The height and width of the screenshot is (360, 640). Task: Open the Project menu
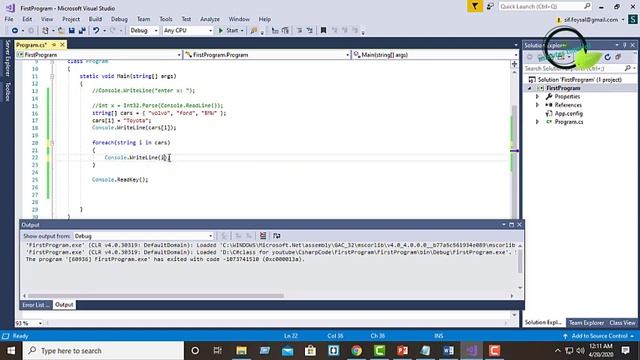tap(71, 19)
